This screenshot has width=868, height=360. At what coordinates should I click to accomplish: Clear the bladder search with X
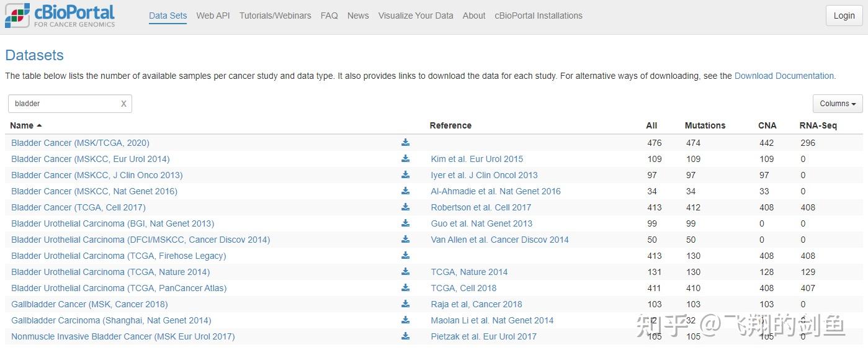tap(123, 104)
